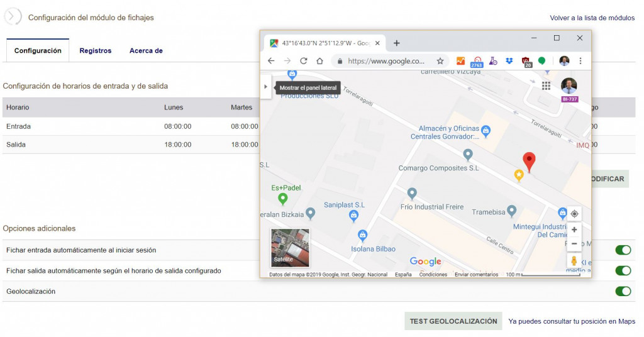Click the Street View pegman icon
The width and height of the screenshot is (644, 337).
[x=574, y=260]
